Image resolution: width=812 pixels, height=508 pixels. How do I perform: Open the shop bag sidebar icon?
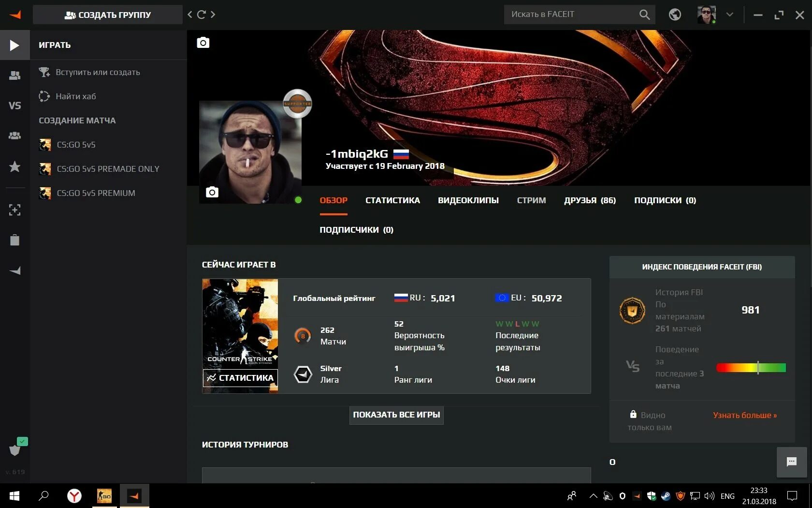click(x=14, y=240)
